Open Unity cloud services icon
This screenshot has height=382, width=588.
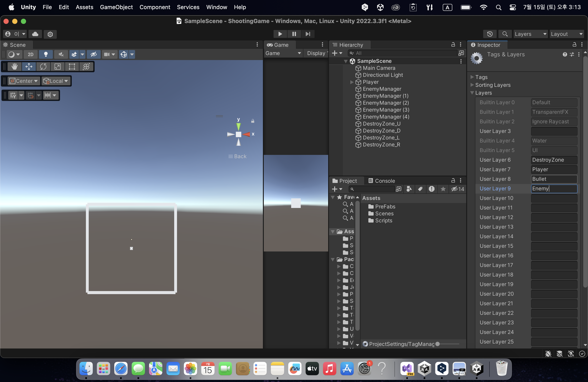click(35, 34)
